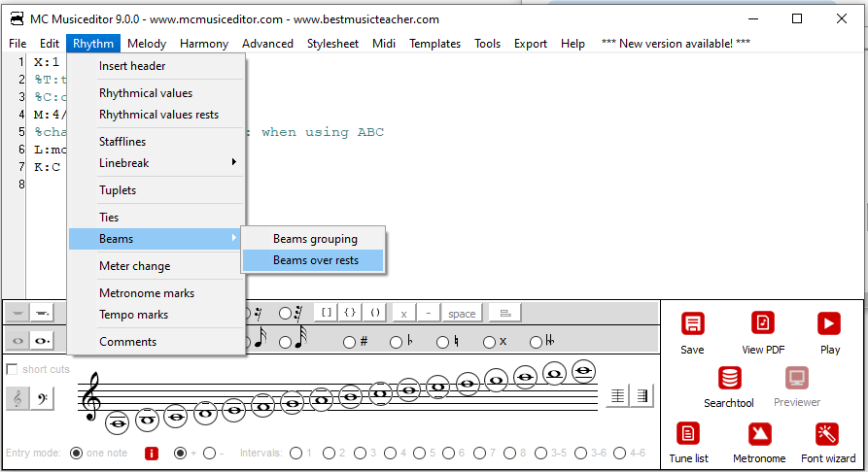Open the Stylesheet menu
868x472 pixels.
(332, 44)
